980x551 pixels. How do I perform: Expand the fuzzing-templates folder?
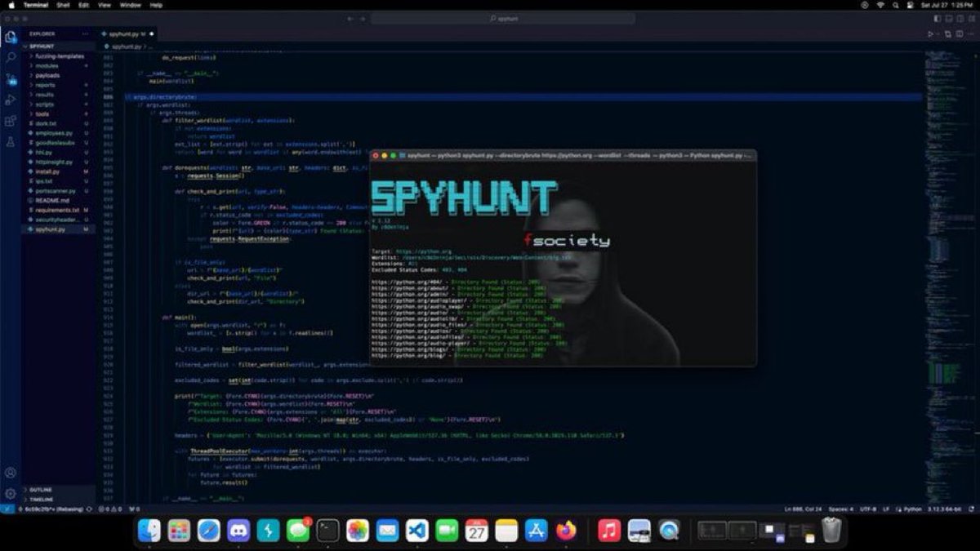[59, 56]
